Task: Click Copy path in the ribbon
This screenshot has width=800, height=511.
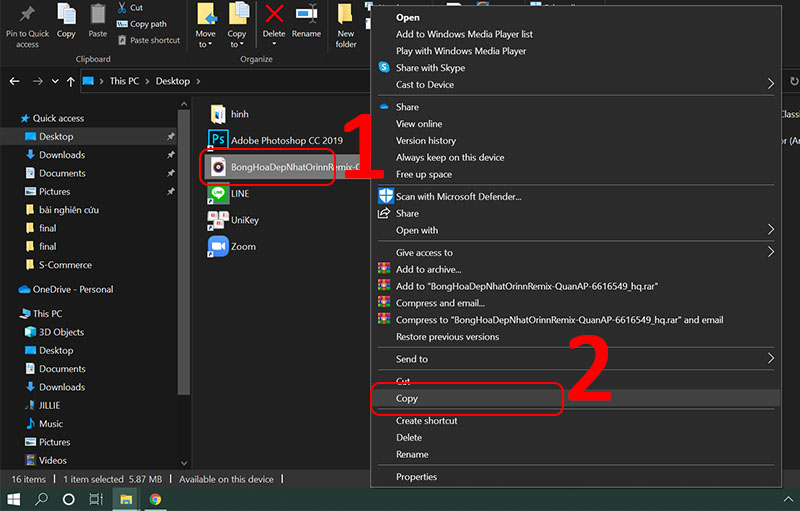Action: pyautogui.click(x=148, y=24)
